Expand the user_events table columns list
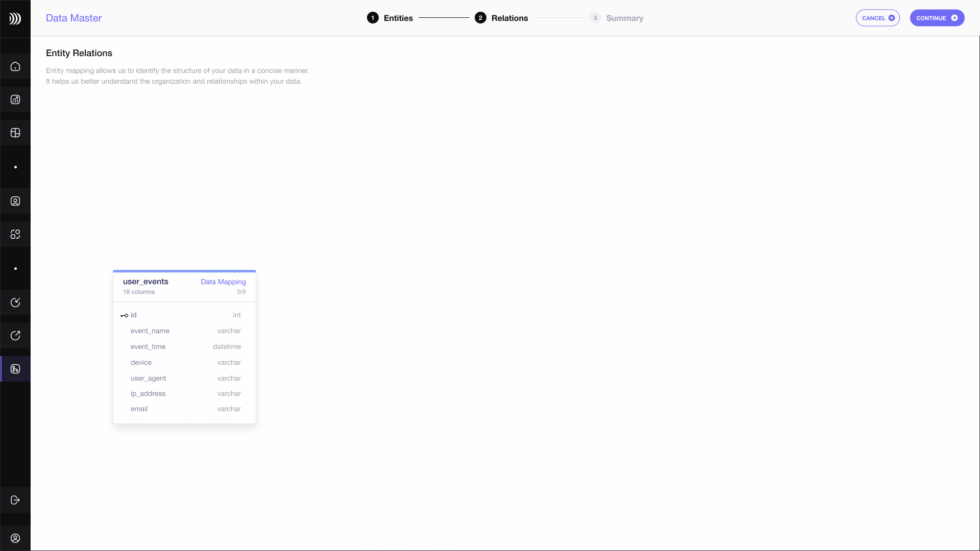 139,292
